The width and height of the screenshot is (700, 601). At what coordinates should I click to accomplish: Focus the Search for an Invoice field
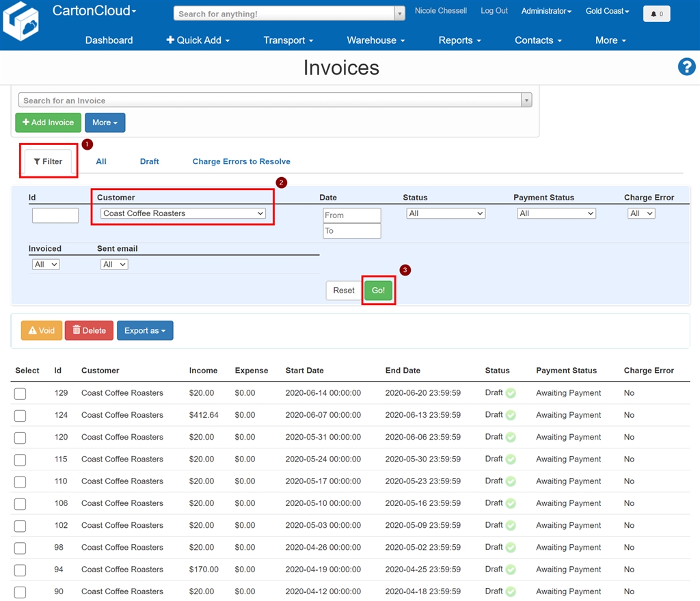(x=269, y=100)
